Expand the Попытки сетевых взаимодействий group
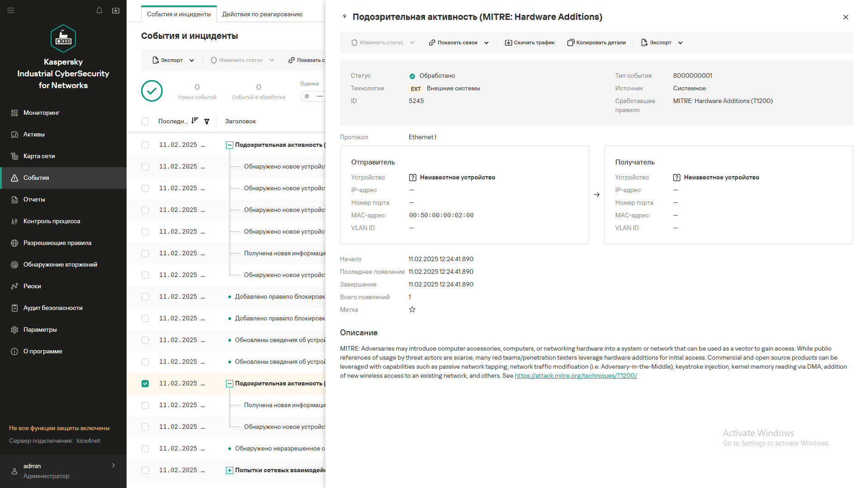 tap(230, 470)
